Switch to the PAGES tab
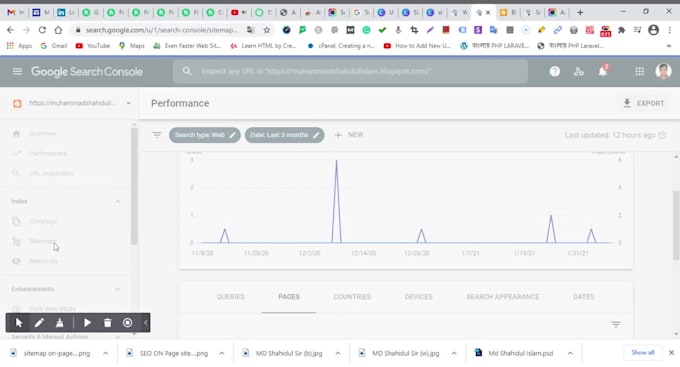Viewport: 680px width, 367px height. [x=289, y=297]
